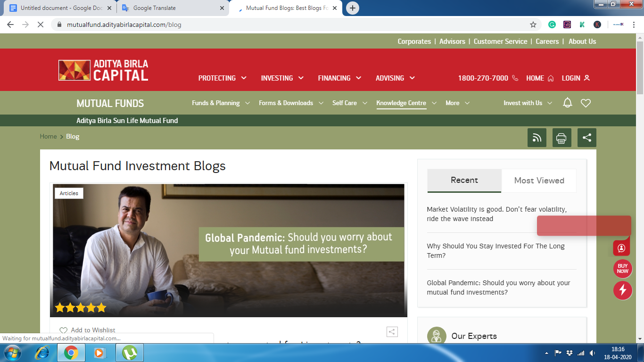The image size is (644, 362).
Task: Open the Forms & Downloads dropdown
Action: pos(291,103)
